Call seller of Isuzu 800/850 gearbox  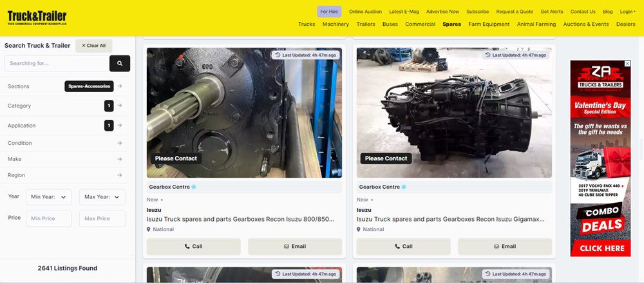[193, 247]
